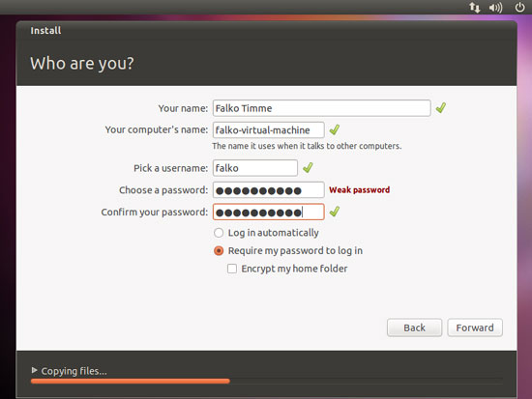
Task: Click the checkmark next to computer's name field
Action: coord(335,129)
